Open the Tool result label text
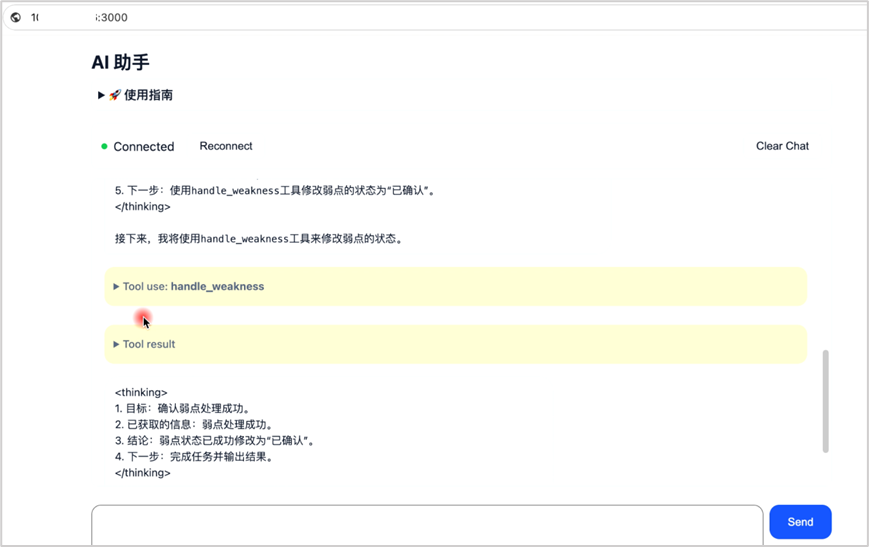 [149, 345]
